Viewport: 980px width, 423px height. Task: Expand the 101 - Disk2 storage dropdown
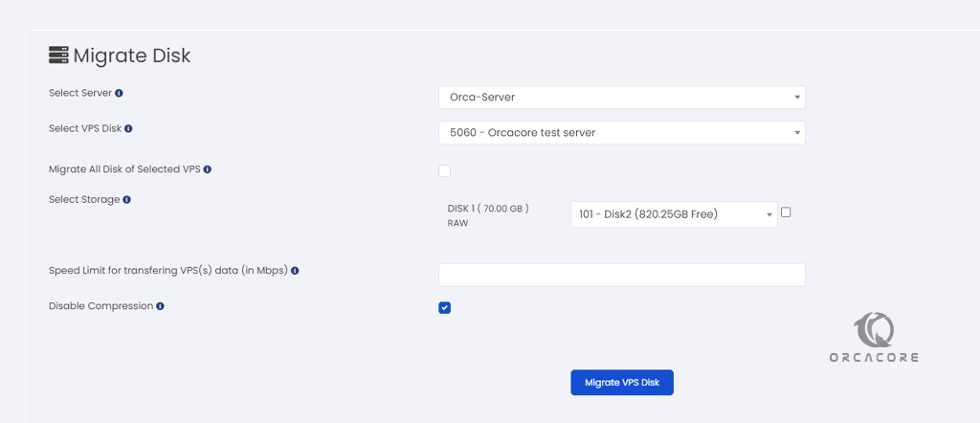pos(675,214)
